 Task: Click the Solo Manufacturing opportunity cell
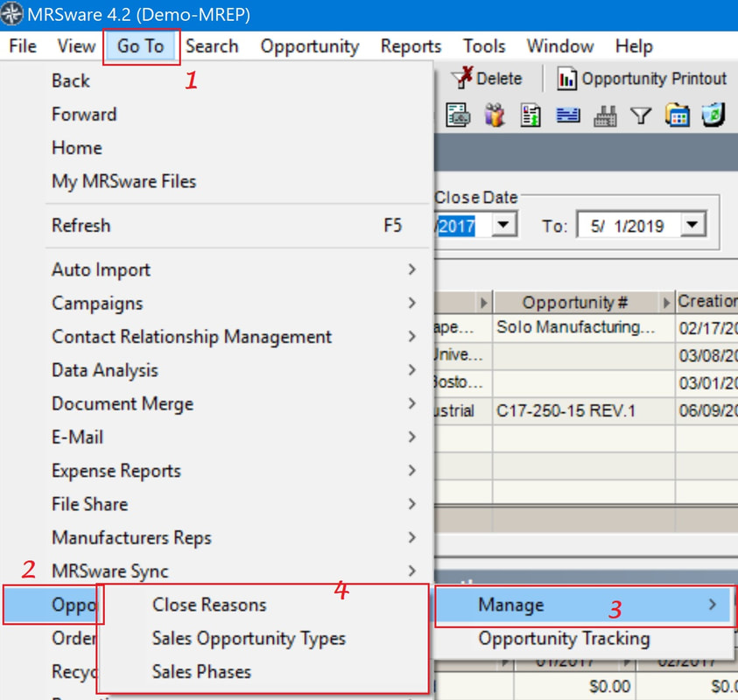(584, 327)
